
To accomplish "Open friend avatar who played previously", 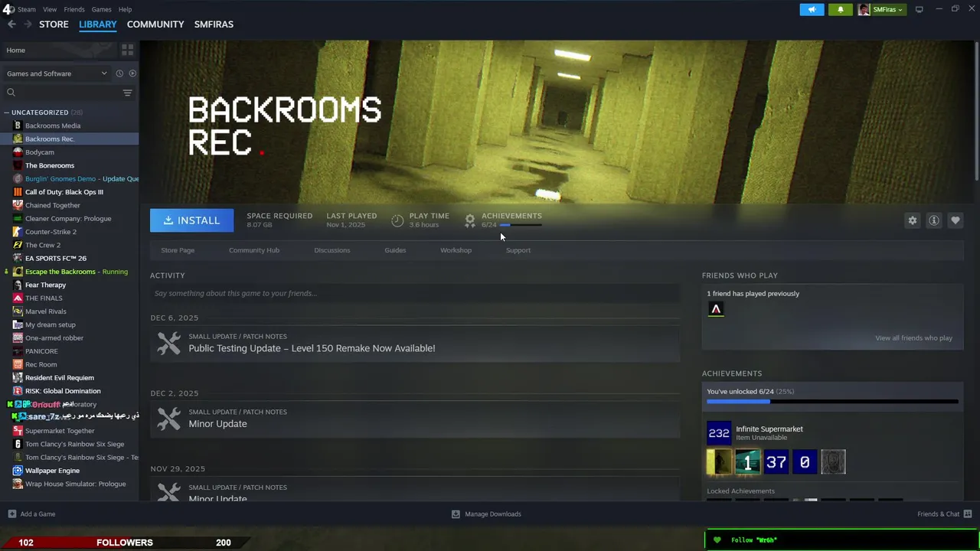I will (716, 309).
